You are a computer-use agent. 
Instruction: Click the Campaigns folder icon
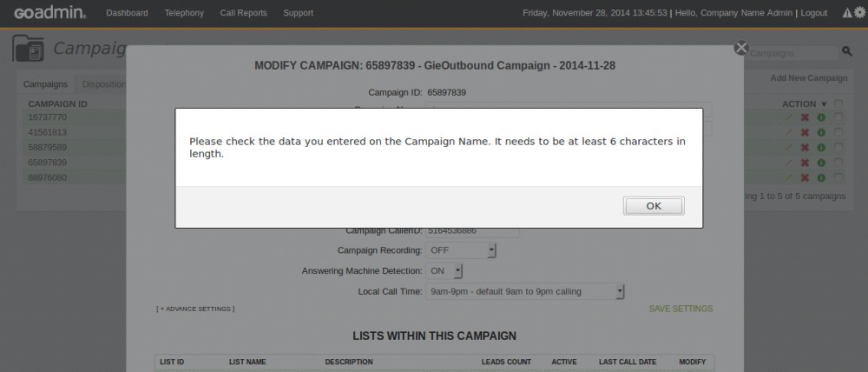click(29, 48)
